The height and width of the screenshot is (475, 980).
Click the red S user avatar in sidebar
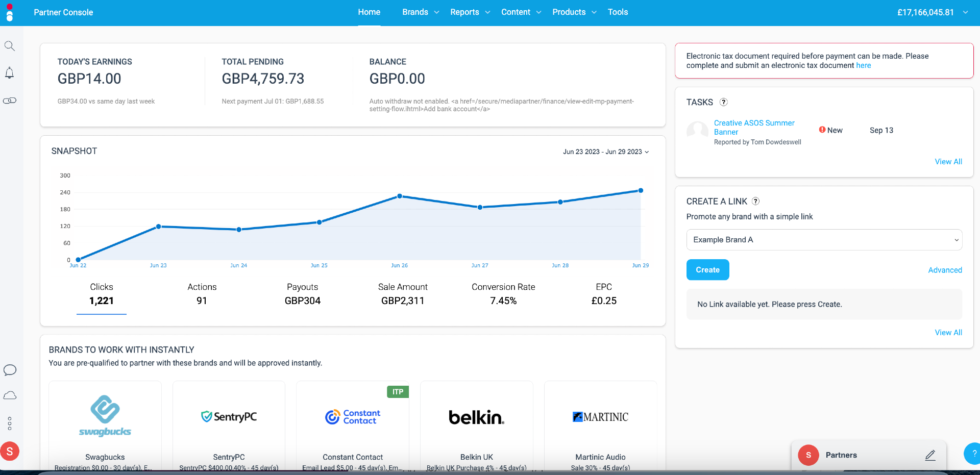(10, 452)
